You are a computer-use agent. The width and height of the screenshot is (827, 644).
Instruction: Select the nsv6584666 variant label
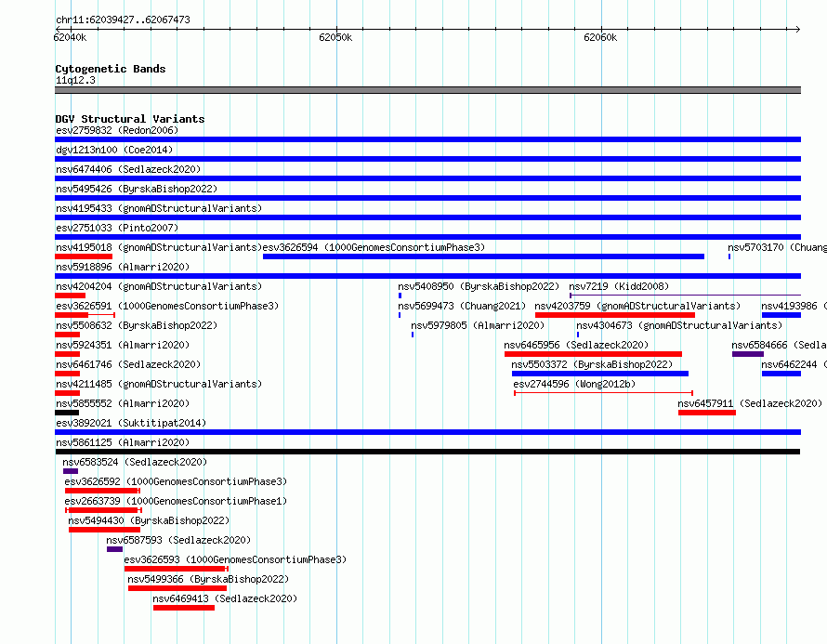coord(779,345)
